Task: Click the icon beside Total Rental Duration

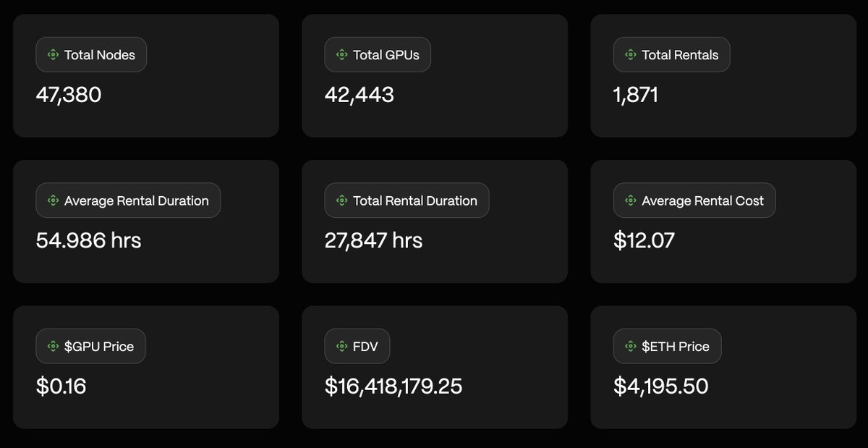Action: click(x=341, y=201)
